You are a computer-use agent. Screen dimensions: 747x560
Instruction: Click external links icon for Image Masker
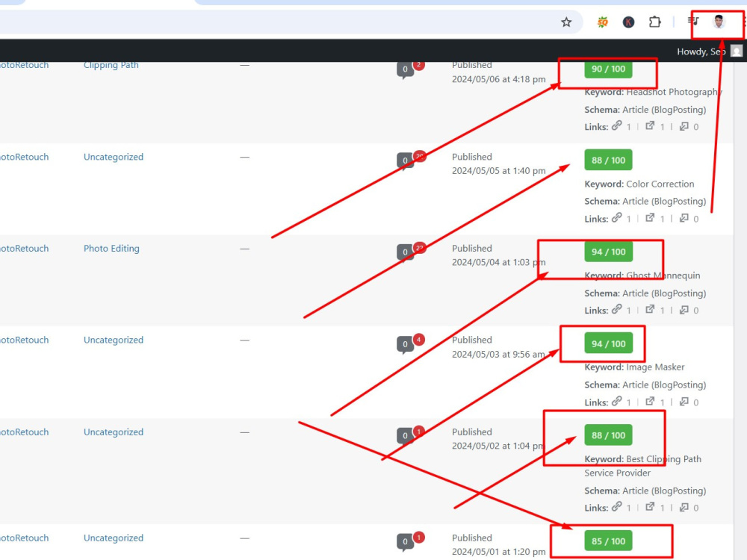pos(650,401)
